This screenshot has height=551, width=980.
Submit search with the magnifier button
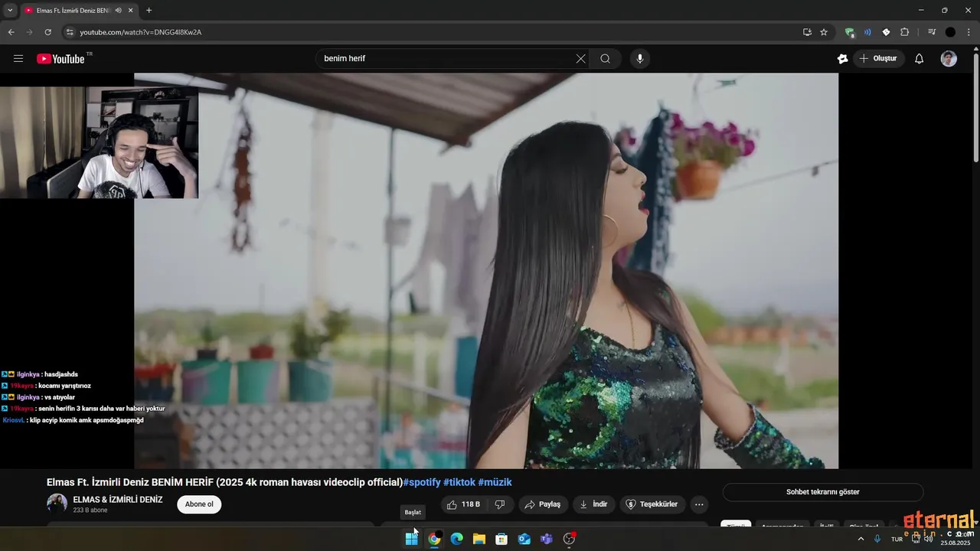click(605, 59)
